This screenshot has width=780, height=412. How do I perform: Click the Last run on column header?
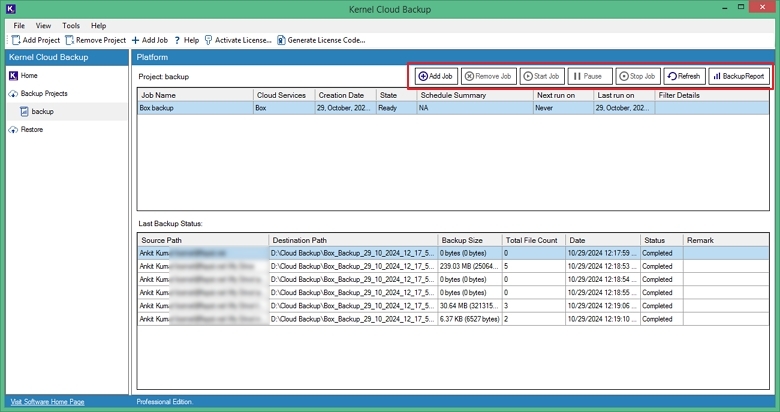pos(624,95)
